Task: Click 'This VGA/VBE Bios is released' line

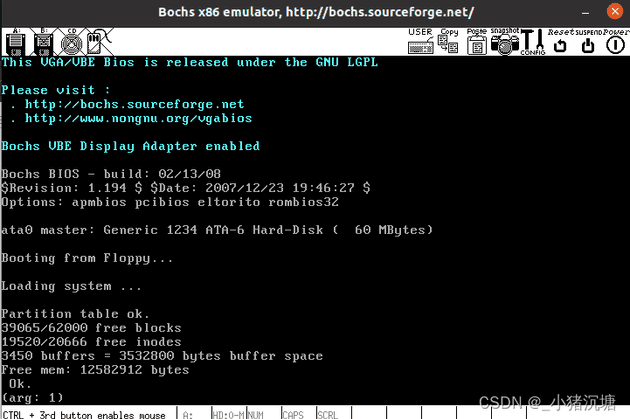Action: (190, 62)
